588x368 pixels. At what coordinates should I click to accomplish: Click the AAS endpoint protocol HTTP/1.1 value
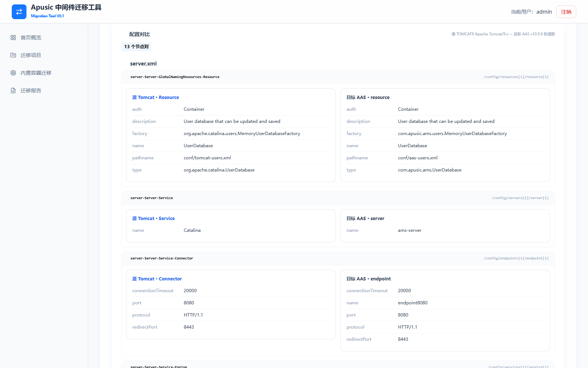click(x=408, y=327)
